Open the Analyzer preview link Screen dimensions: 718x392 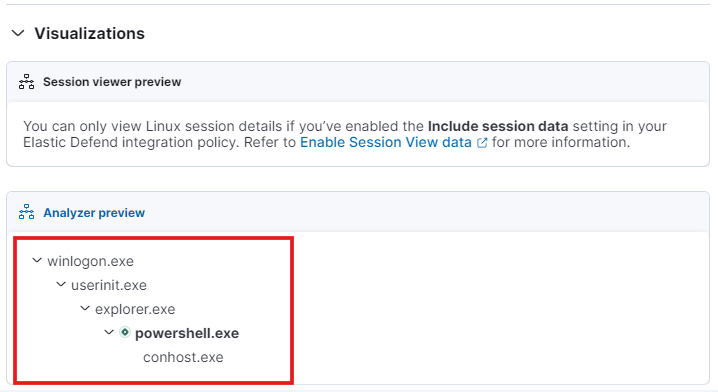pyautogui.click(x=94, y=212)
